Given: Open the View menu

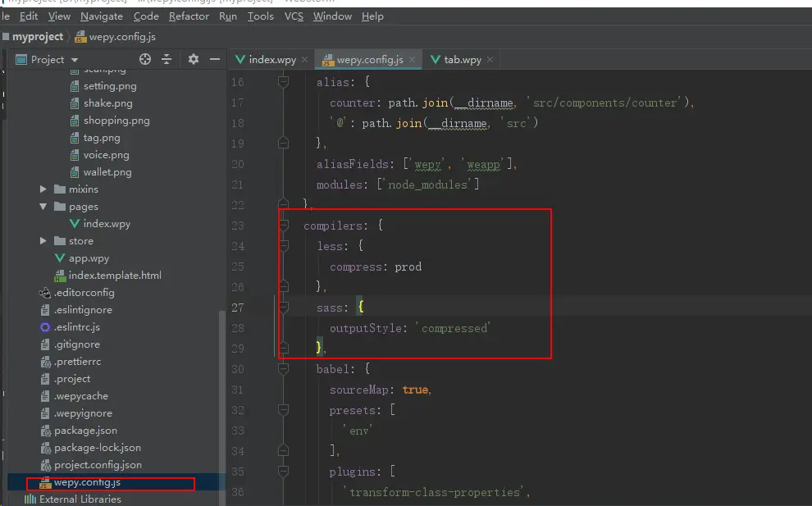Looking at the screenshot, I should (59, 16).
